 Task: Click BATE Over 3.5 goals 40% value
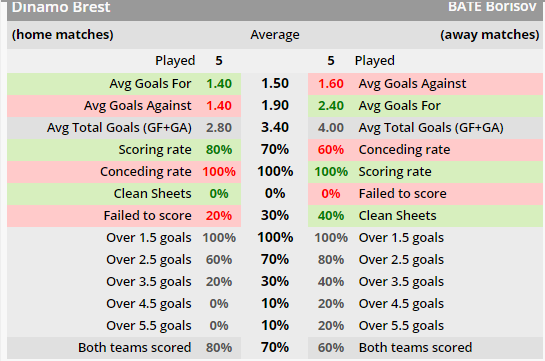tap(331, 282)
